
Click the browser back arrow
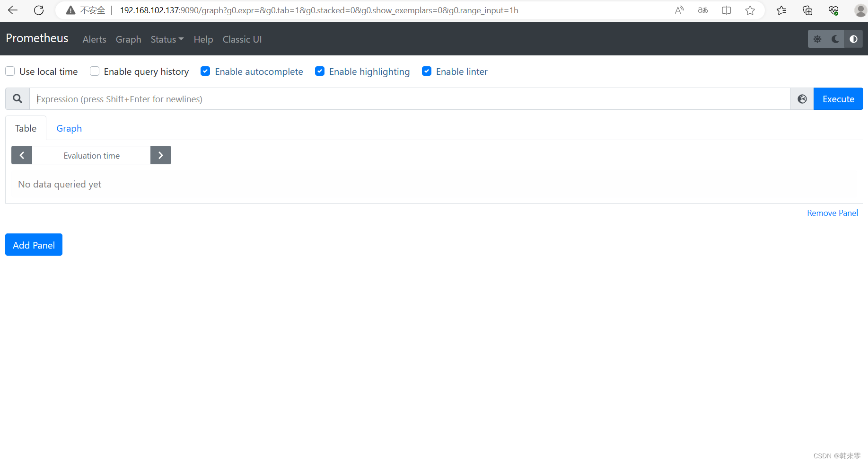point(13,10)
